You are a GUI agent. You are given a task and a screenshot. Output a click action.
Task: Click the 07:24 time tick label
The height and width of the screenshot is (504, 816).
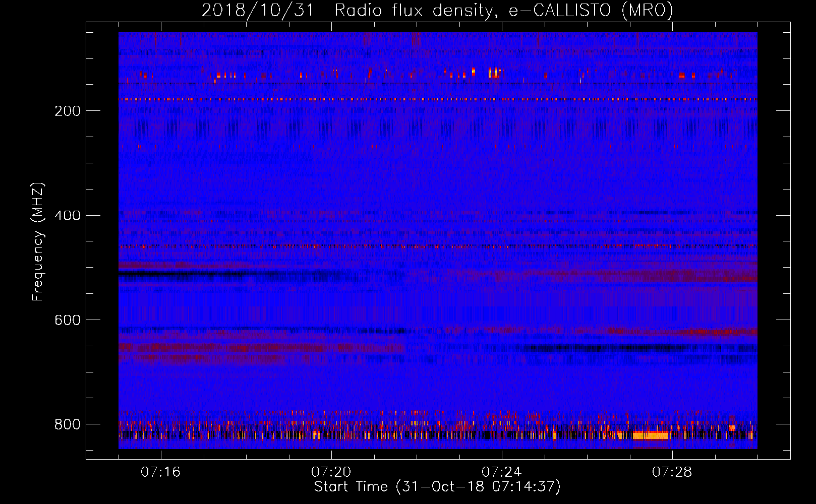coord(502,472)
